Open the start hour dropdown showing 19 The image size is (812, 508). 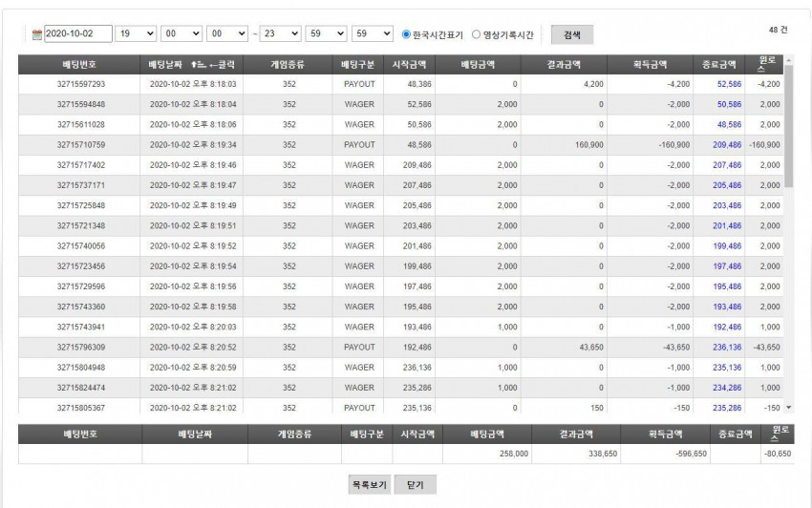pos(136,33)
